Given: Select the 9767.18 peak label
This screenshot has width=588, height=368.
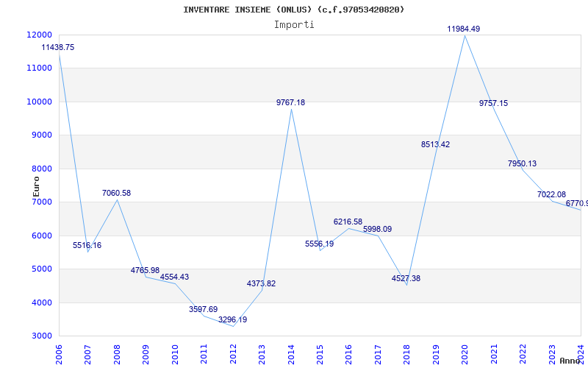Looking at the screenshot, I should coord(290,102).
